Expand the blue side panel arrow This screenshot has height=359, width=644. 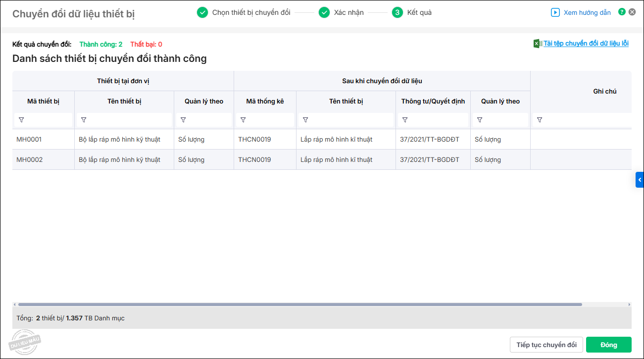click(640, 180)
